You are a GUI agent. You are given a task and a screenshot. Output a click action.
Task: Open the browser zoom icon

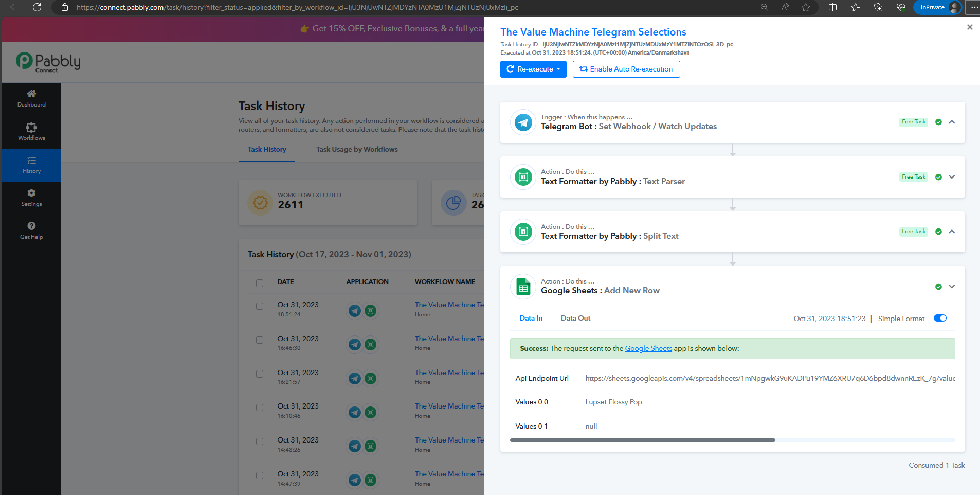point(765,7)
